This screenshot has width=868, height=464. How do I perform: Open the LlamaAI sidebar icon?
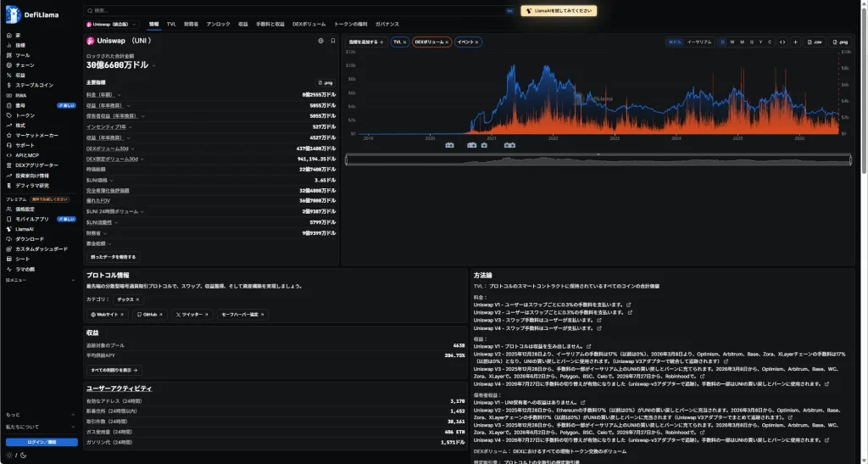(8, 229)
